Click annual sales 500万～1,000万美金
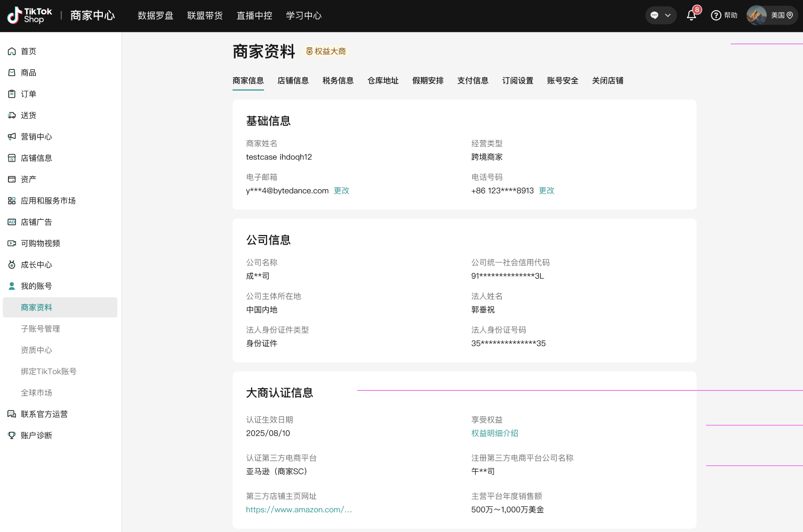Screen dimensions: 803x532 (x=508, y=510)
